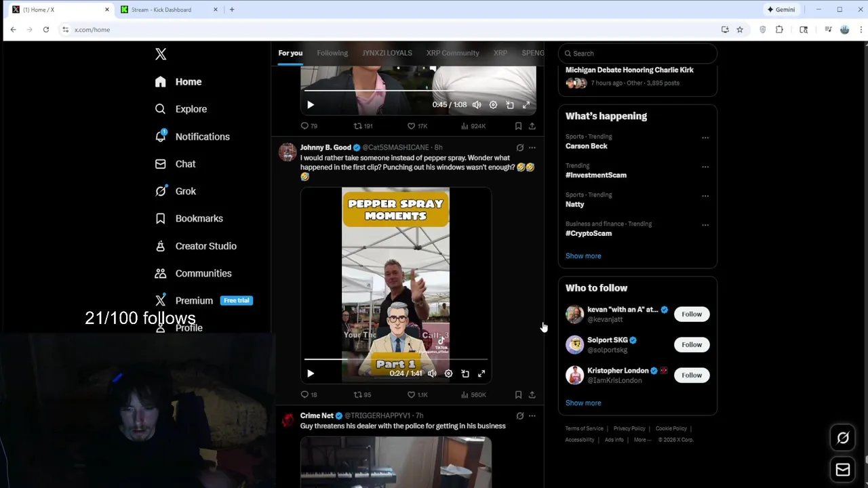Open Grok explain icon on Johnny's post
Viewport: 868px width, 488px height.
click(x=520, y=148)
